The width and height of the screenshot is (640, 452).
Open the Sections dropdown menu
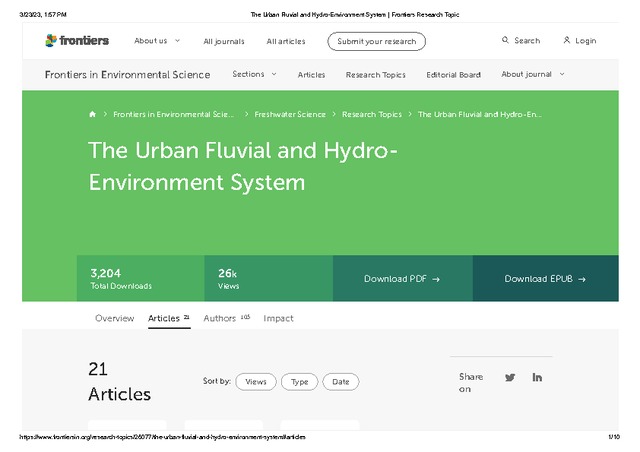point(254,75)
